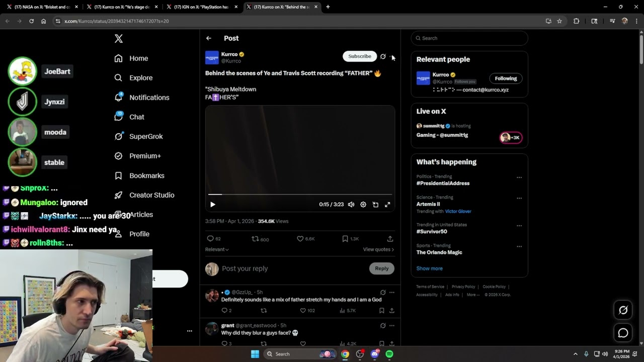This screenshot has height=362, width=644.
Task: Click the Following button for Kurrco
Action: coord(506,78)
